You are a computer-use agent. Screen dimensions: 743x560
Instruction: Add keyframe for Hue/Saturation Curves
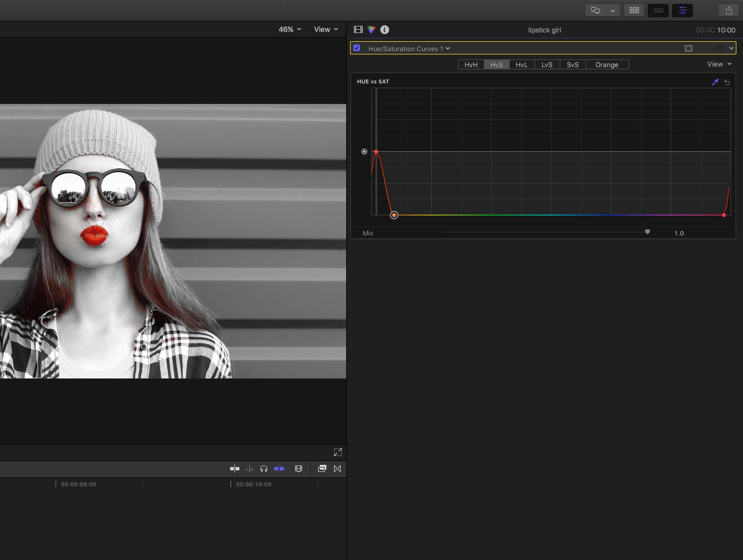[x=719, y=48]
